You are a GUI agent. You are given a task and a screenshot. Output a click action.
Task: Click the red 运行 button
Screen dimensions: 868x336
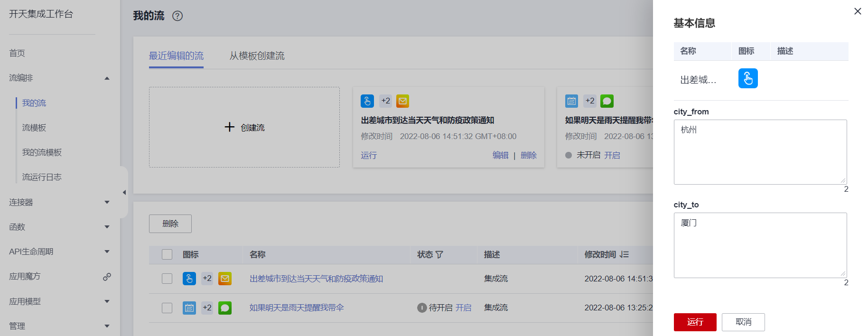(695, 322)
